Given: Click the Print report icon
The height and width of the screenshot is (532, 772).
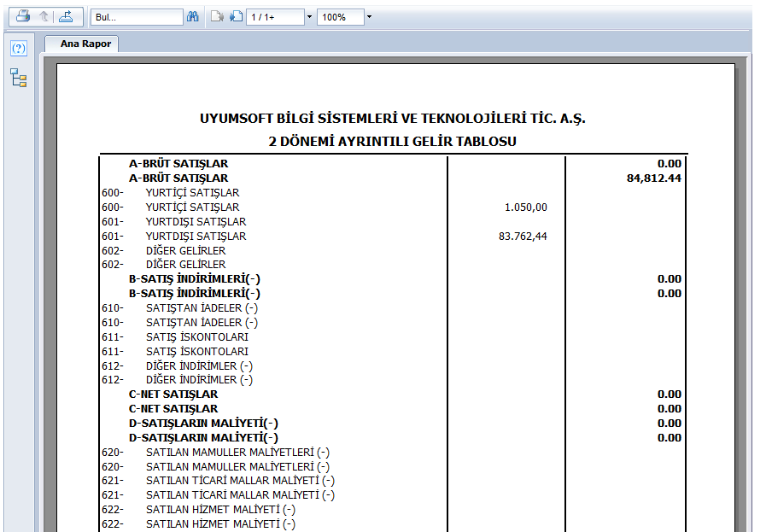Looking at the screenshot, I should 24,16.
